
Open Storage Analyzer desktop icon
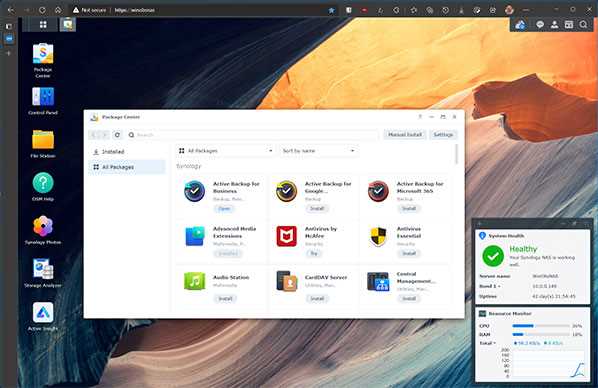[x=43, y=269]
